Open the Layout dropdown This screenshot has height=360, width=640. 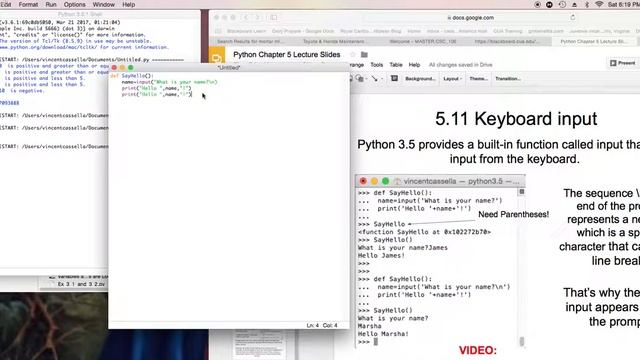point(452,78)
